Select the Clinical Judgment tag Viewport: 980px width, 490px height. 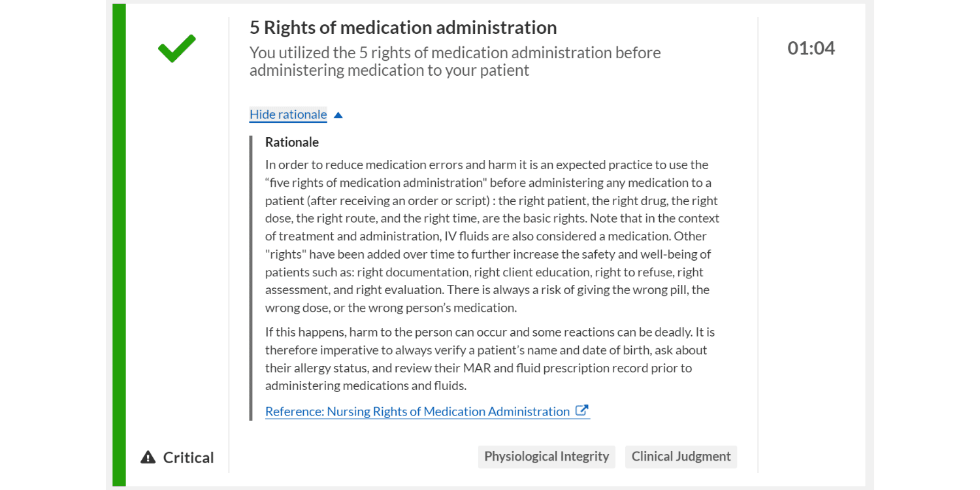click(681, 457)
